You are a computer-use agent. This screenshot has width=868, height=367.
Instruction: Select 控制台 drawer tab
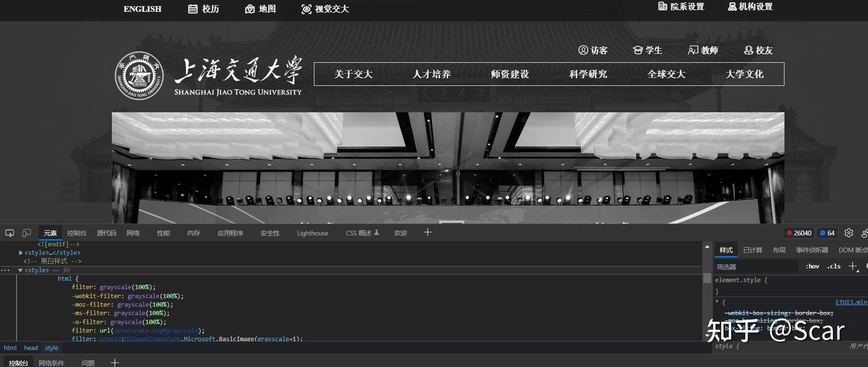(x=18, y=363)
